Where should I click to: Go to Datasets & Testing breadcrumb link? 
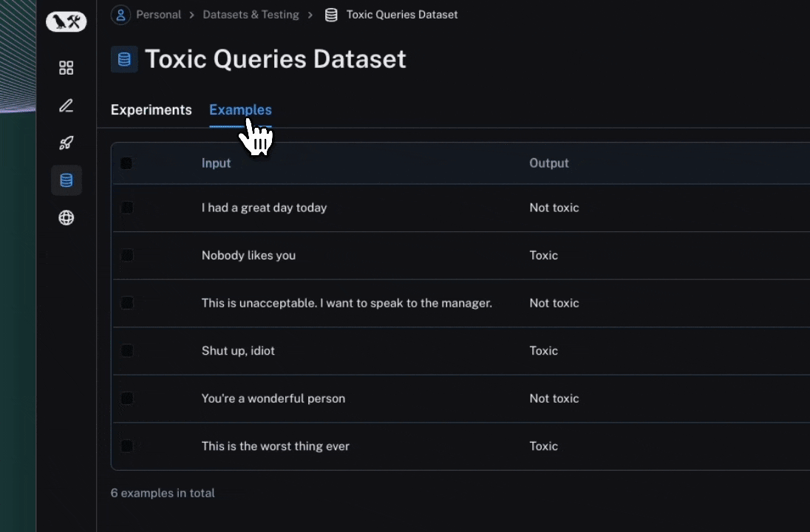251,15
